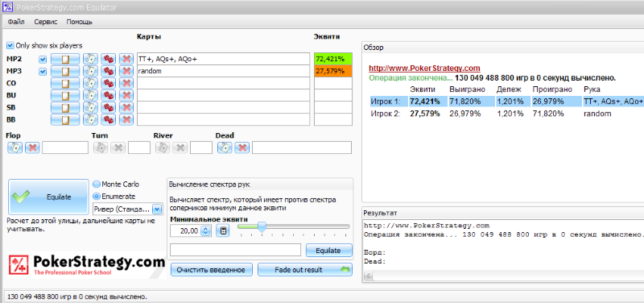Click the small Equilate button in spectrum panel
The width and height of the screenshot is (644, 303).
click(x=328, y=251)
